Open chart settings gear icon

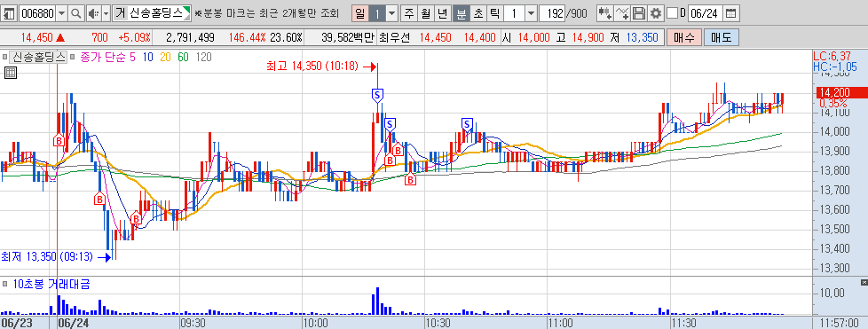tap(655, 13)
